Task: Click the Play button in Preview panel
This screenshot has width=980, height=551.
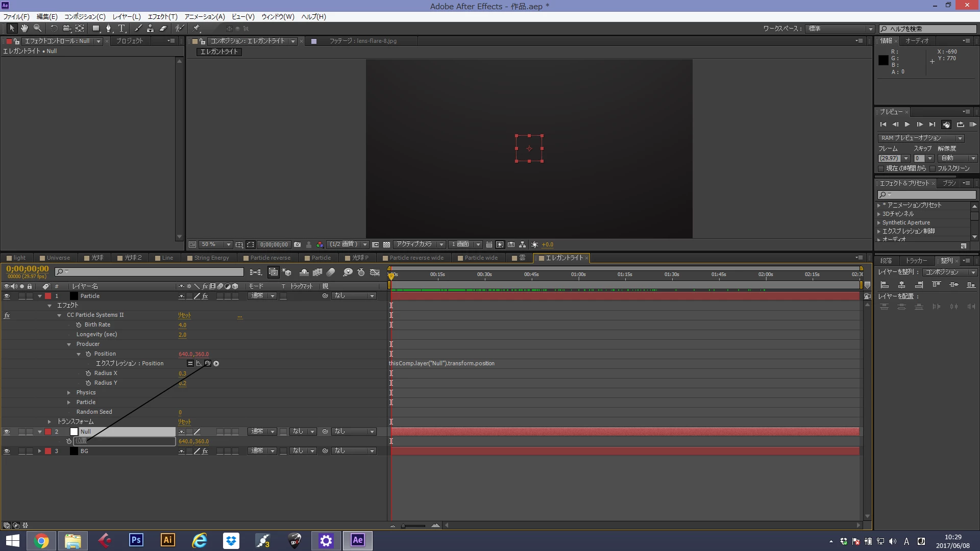Action: (907, 124)
